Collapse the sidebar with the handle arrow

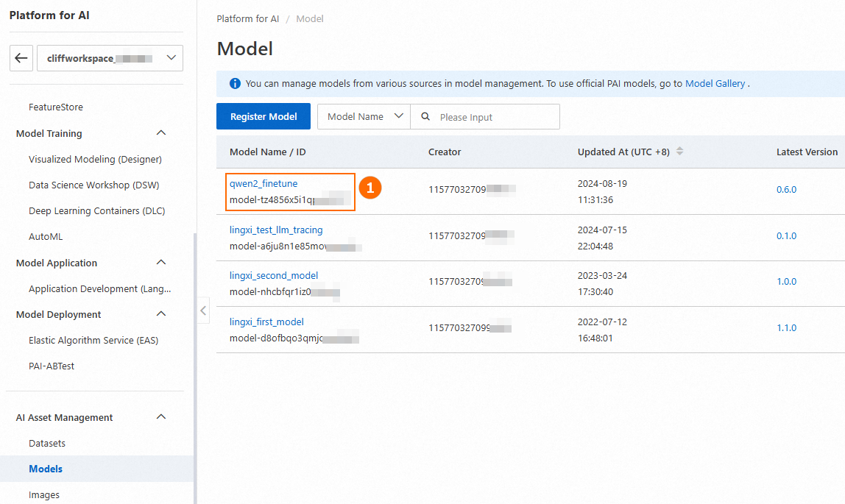click(204, 310)
